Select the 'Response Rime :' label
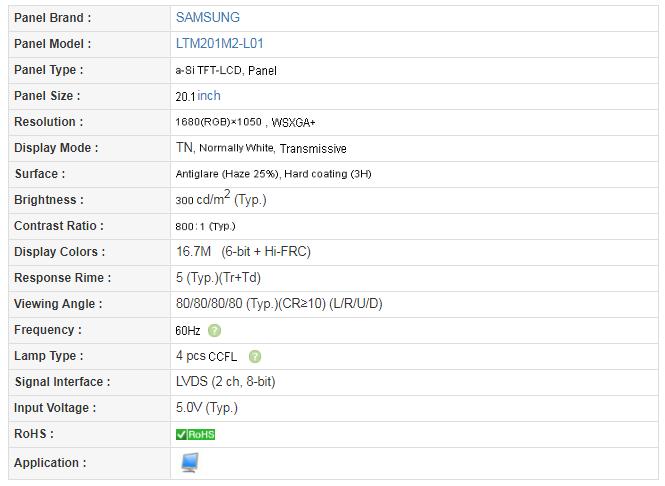The image size is (665, 486). pyautogui.click(x=62, y=278)
